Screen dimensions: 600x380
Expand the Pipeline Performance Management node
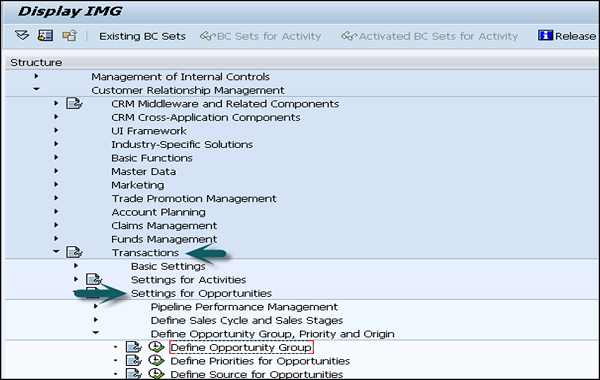tap(96, 306)
